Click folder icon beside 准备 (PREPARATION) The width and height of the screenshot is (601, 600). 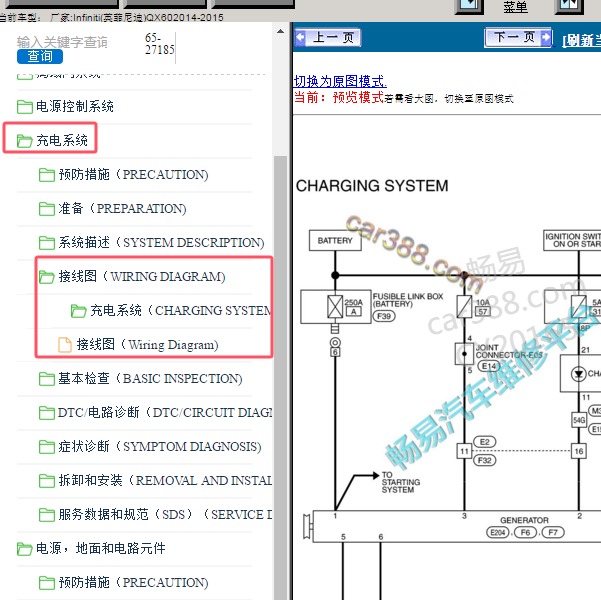47,209
